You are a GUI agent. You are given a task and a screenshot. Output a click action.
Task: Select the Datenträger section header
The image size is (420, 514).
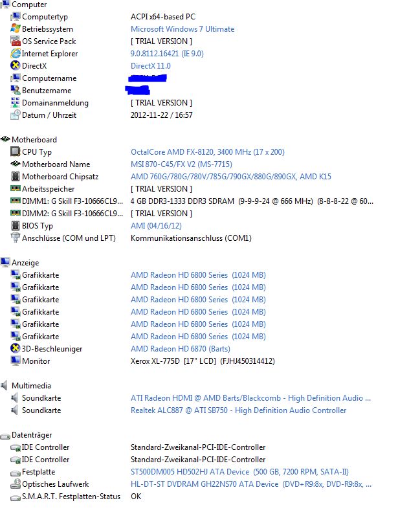coord(32,434)
